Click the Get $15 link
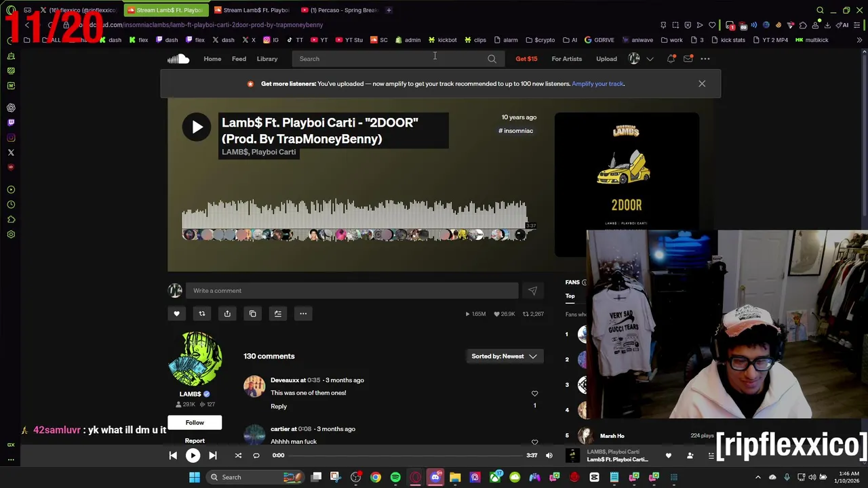 tap(526, 59)
